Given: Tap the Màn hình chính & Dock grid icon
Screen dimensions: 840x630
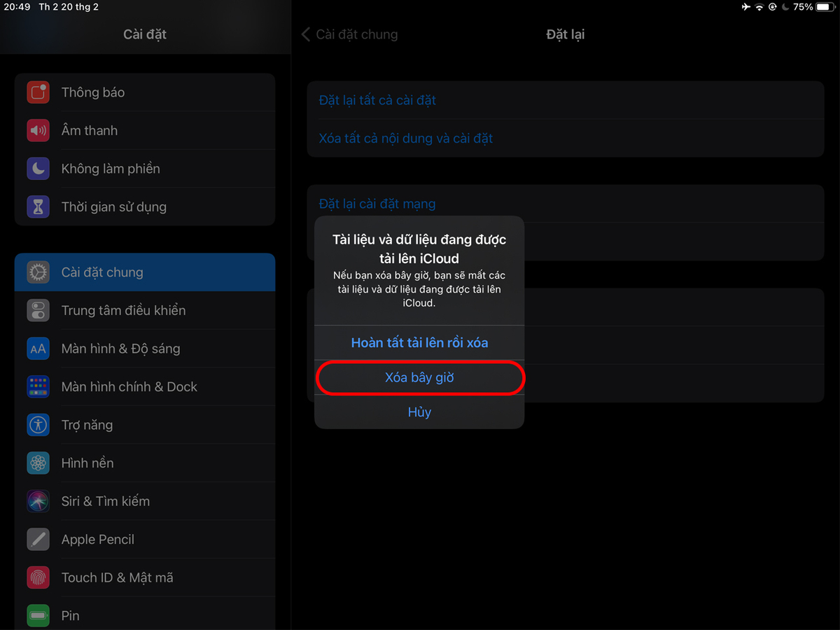Looking at the screenshot, I should point(38,386).
